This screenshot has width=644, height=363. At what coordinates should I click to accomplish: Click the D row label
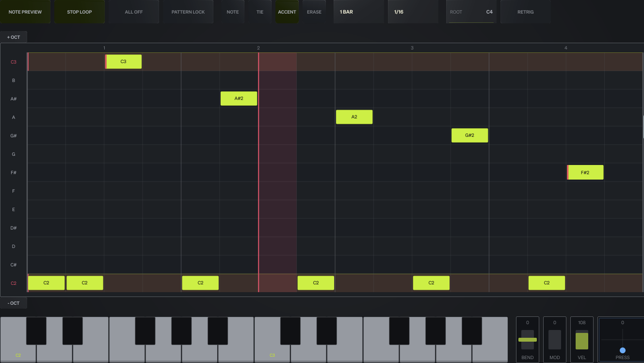[14, 247]
